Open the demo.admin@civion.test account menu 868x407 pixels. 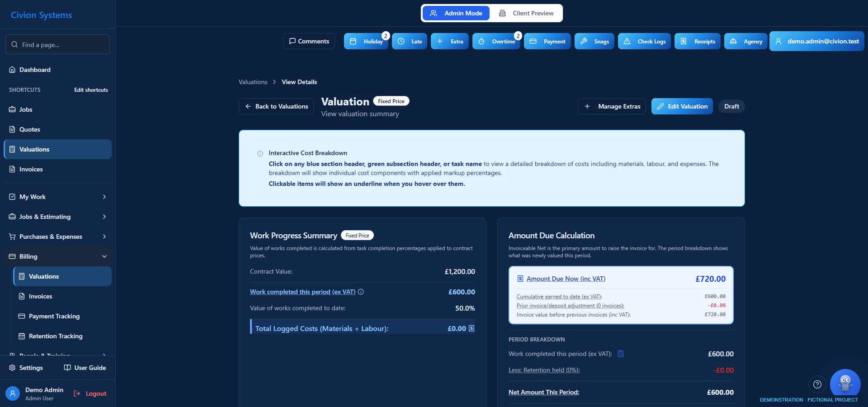[817, 41]
